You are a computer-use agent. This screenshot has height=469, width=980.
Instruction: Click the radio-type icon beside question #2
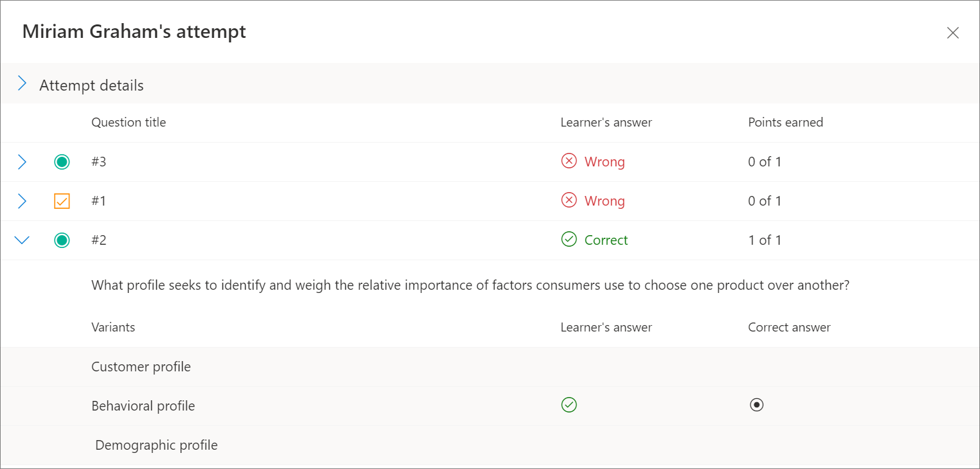(x=62, y=240)
